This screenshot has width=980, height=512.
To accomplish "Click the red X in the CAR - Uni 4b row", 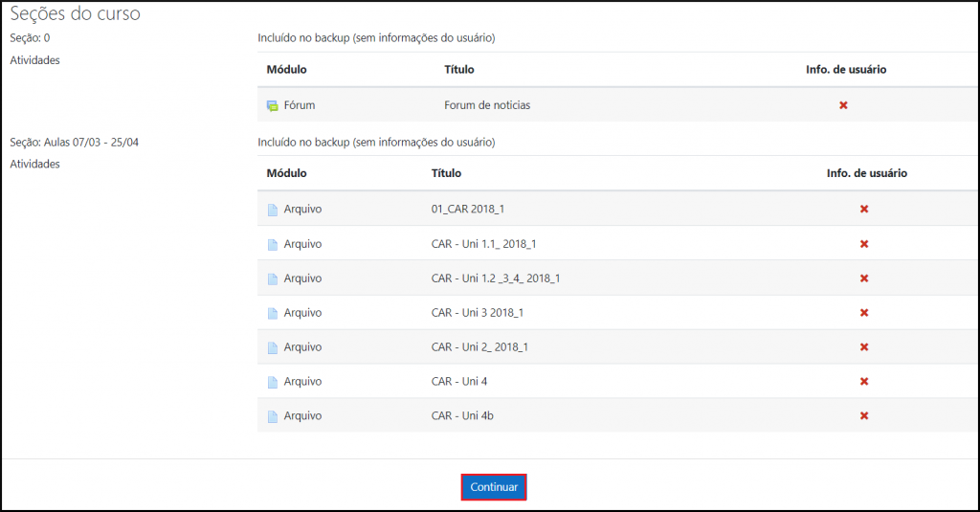I will (x=864, y=415).
